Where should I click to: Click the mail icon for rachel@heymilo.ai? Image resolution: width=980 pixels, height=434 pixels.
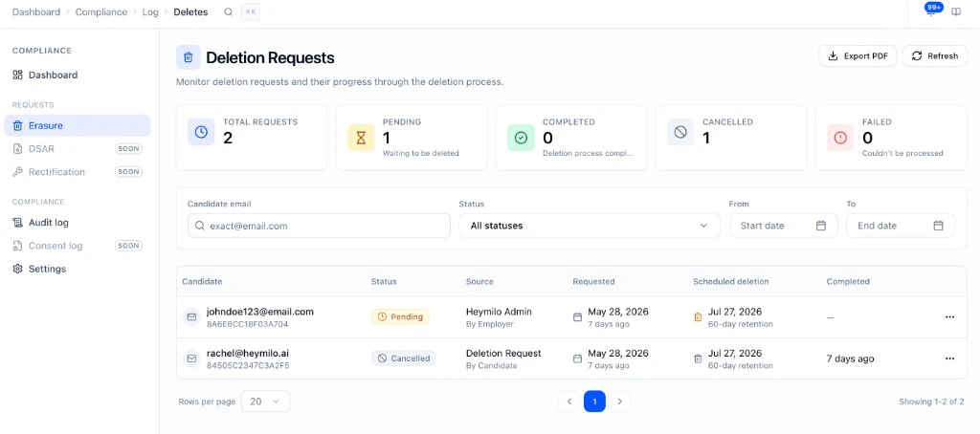(x=190, y=359)
